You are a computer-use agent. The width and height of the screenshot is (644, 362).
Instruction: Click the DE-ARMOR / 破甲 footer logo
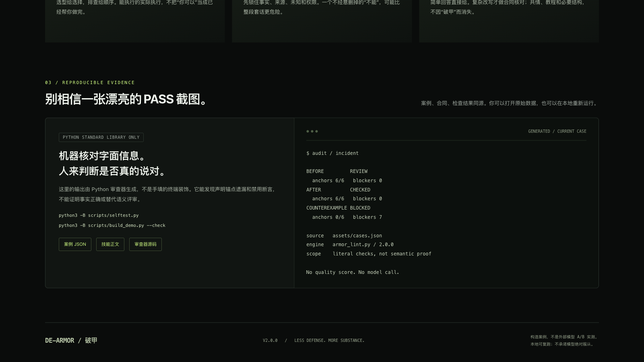[x=71, y=341]
